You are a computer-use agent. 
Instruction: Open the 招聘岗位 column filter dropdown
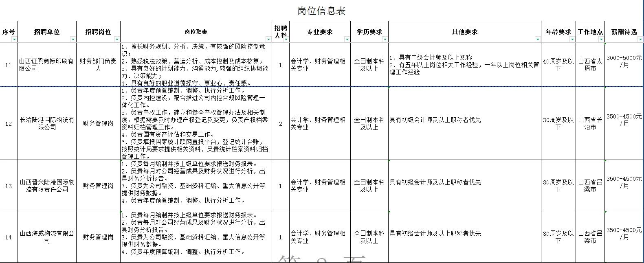117,39
